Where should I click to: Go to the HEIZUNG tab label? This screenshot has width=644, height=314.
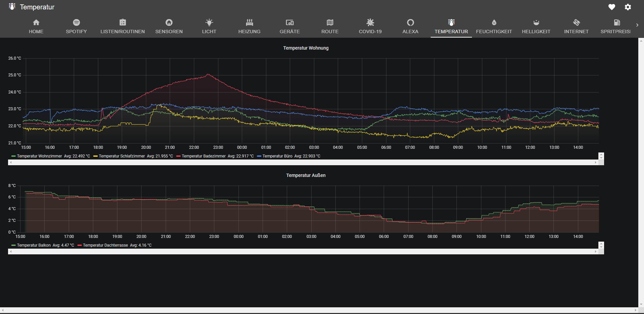[250, 32]
